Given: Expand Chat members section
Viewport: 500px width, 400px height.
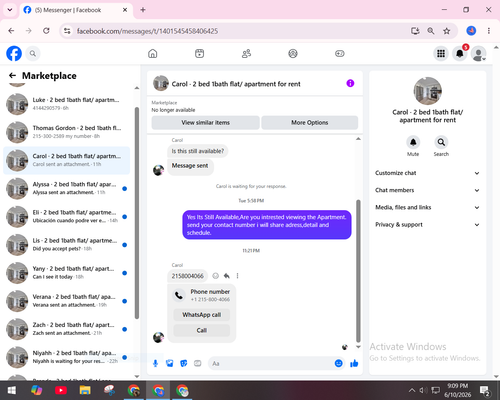Looking at the screenshot, I should (x=427, y=190).
